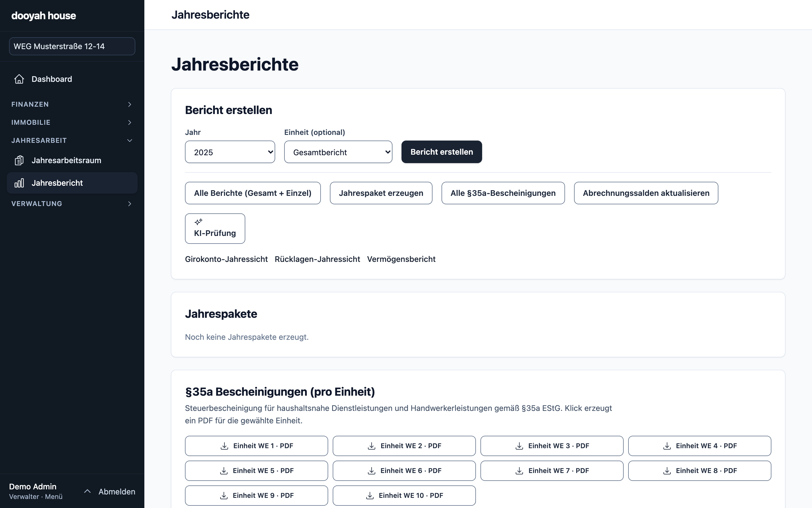Click download icon for Einheit WE 10
The width and height of the screenshot is (812, 508).
pyautogui.click(x=370, y=496)
